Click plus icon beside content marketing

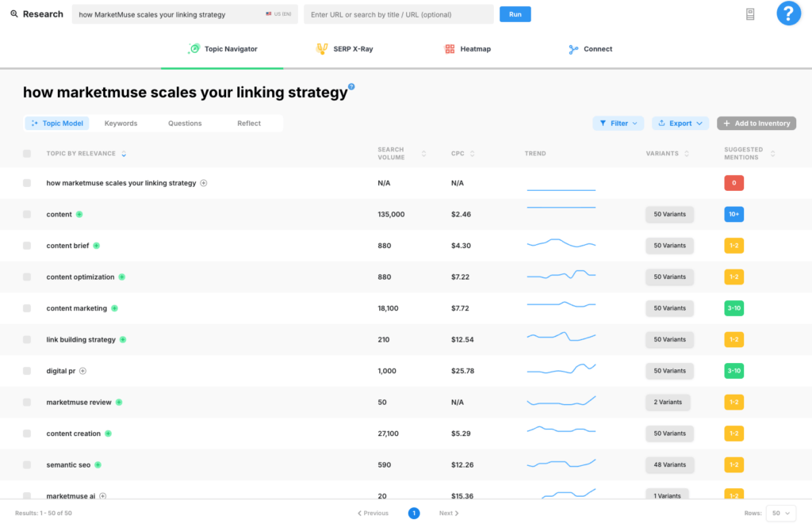coord(114,308)
